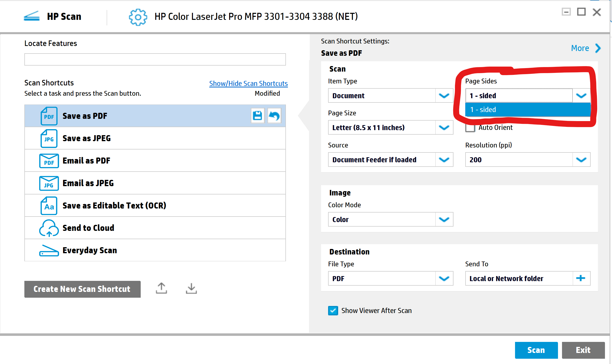Click Create New Scan Shortcut
The image size is (612, 364).
pyautogui.click(x=82, y=289)
